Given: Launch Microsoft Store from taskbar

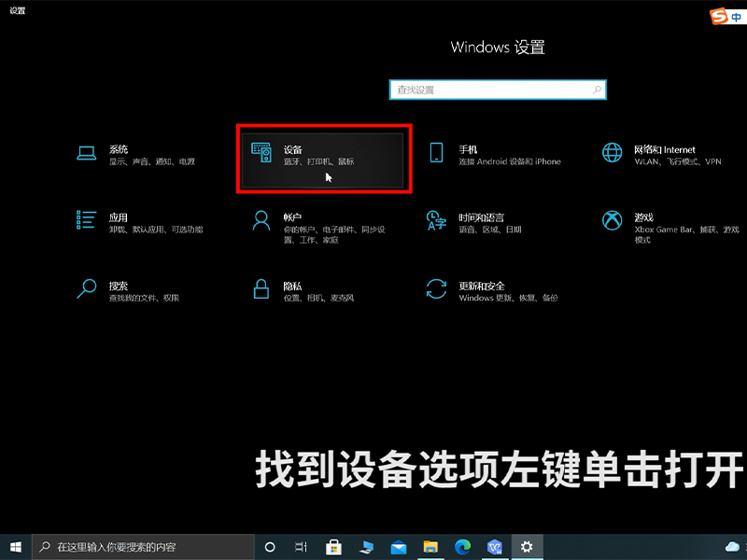Looking at the screenshot, I should click(333, 547).
